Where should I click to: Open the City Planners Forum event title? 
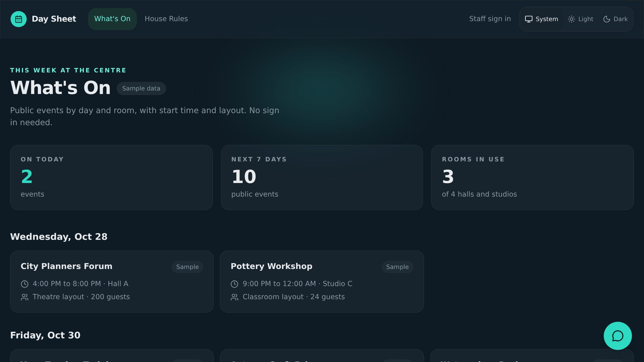point(66,266)
